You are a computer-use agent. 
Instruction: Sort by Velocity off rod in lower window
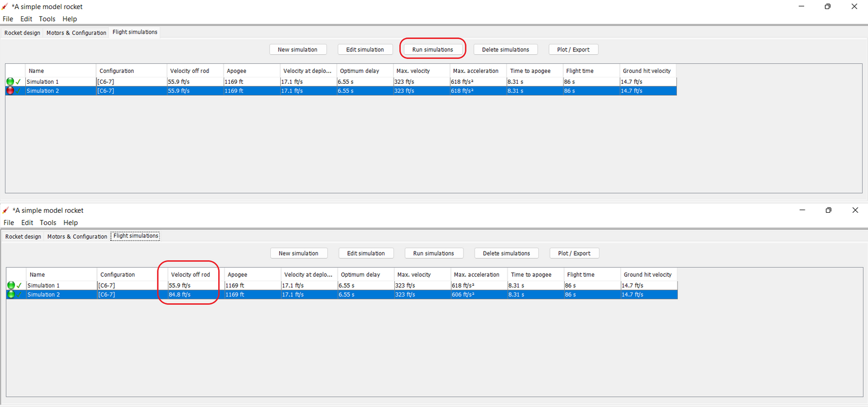click(x=190, y=274)
